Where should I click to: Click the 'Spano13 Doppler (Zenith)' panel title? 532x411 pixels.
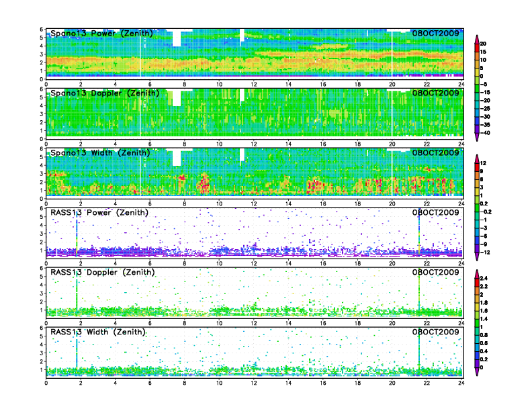coord(105,93)
